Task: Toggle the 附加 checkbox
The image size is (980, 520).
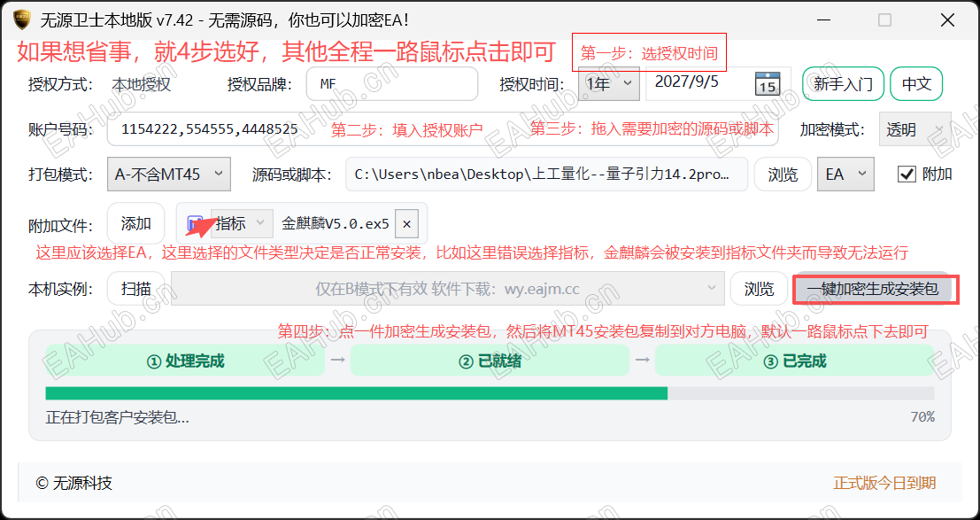Action: [907, 174]
